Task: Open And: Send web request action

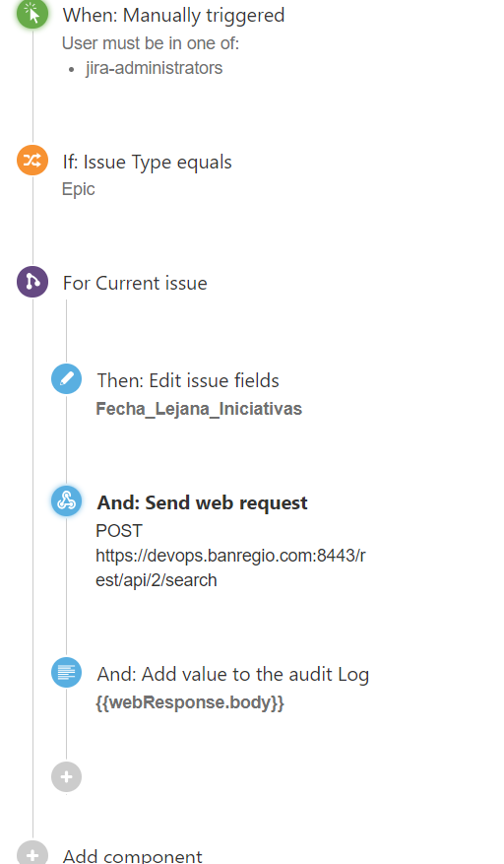Action: [x=202, y=502]
